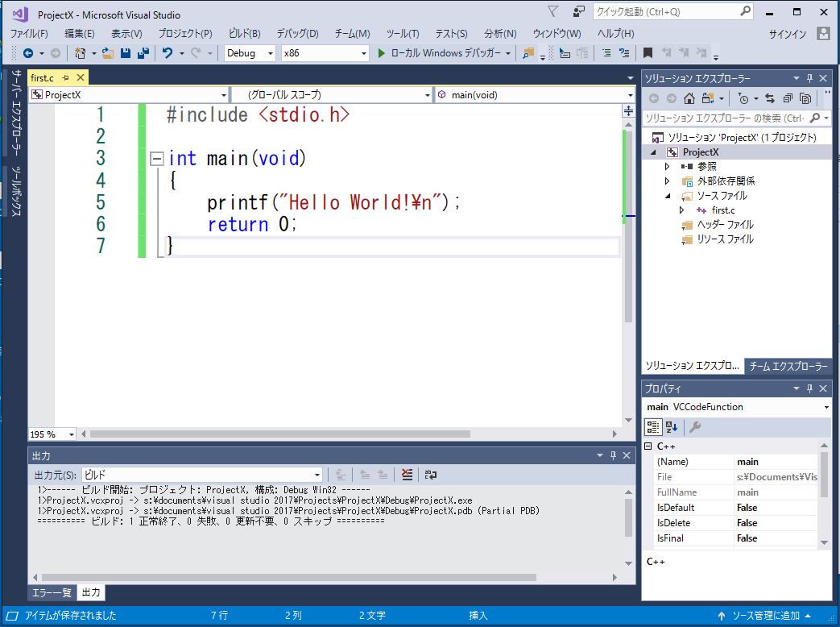This screenshot has width=840, height=627.
Task: Click the feedback icon in title bar
Action: [578, 12]
